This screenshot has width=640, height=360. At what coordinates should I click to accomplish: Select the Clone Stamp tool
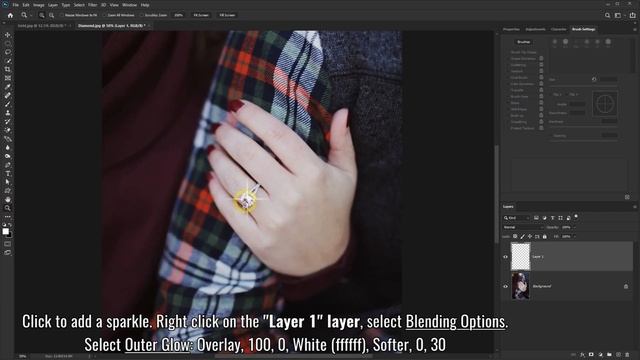pyautogui.click(x=8, y=113)
